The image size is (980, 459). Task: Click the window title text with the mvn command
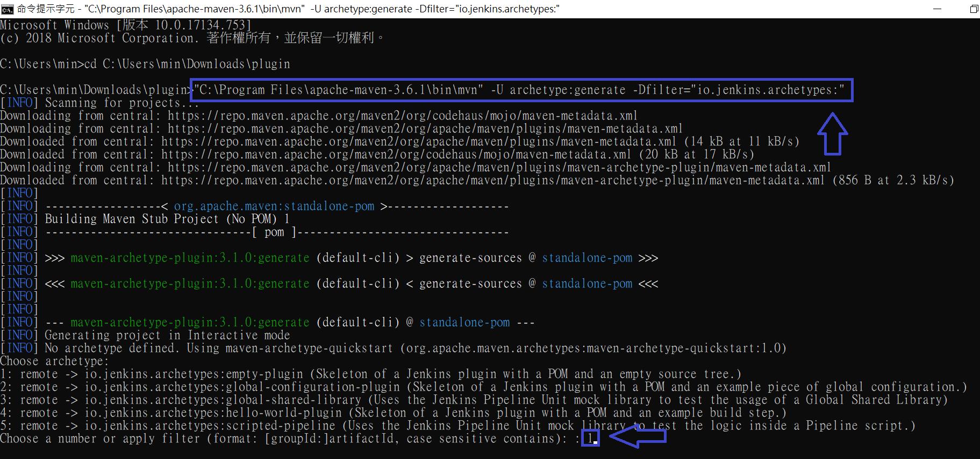[x=288, y=9]
